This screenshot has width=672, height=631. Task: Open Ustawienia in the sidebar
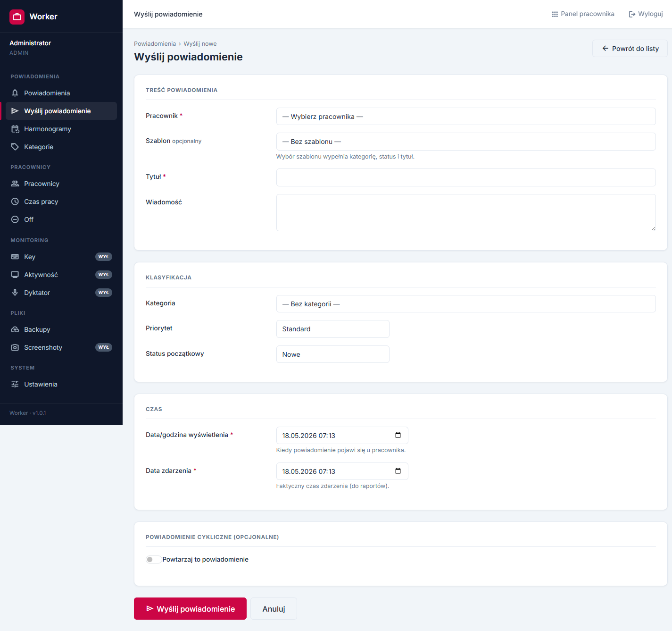coord(61,384)
